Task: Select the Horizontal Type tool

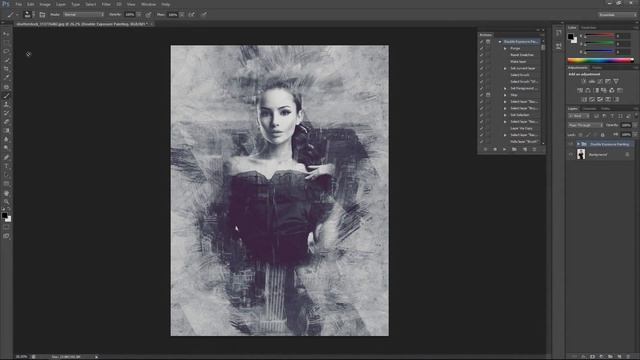Action: [6, 166]
